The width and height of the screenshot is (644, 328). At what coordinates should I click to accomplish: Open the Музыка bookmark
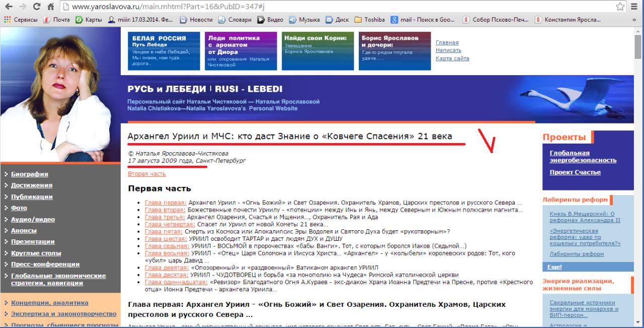click(x=304, y=20)
